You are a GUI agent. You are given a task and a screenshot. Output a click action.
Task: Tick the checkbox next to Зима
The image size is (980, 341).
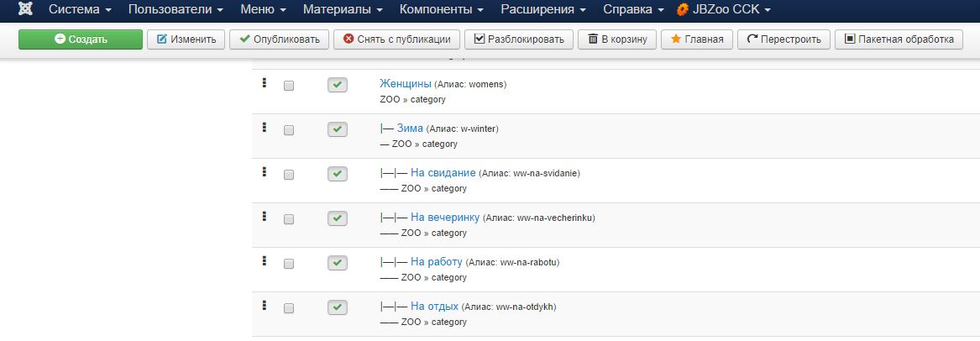click(x=289, y=130)
